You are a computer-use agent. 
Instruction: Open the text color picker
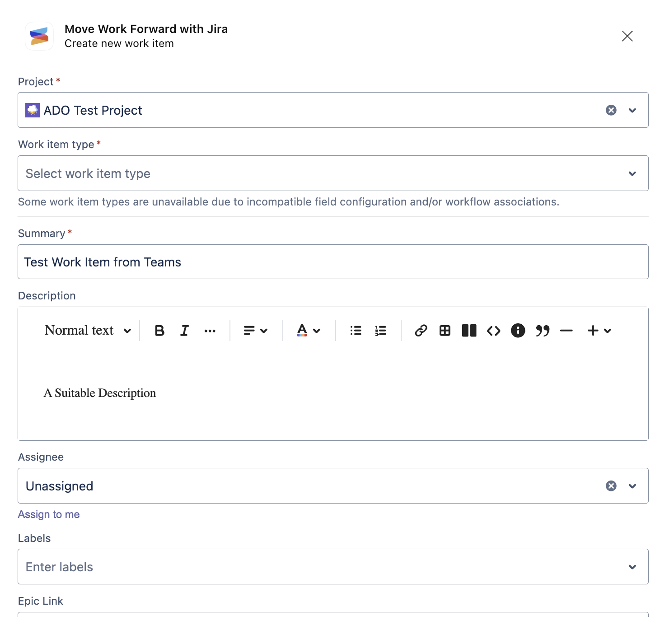(309, 331)
